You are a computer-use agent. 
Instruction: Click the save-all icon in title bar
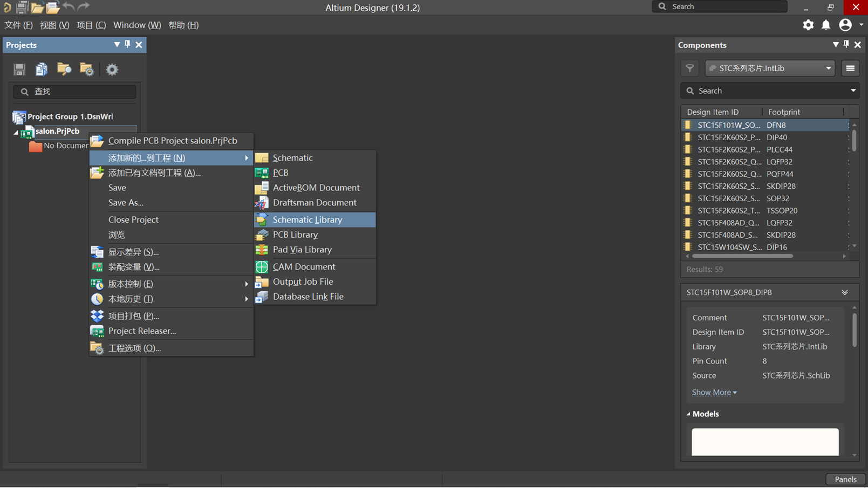[x=22, y=7]
